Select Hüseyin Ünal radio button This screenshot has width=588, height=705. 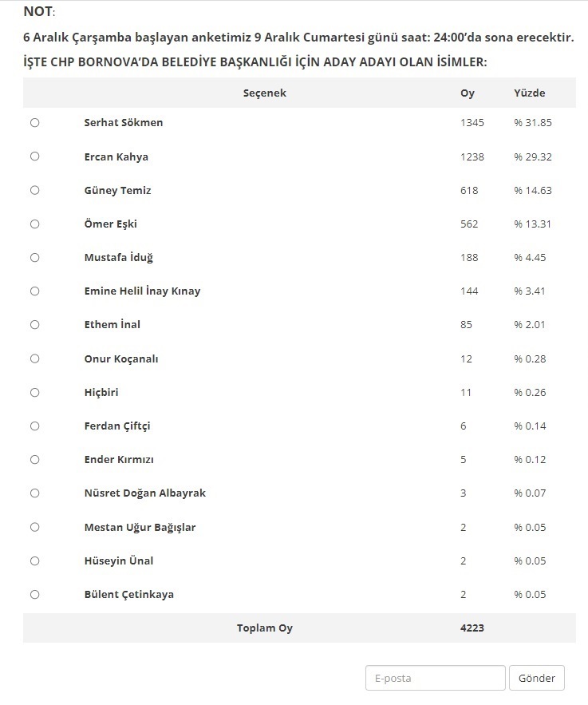click(34, 560)
